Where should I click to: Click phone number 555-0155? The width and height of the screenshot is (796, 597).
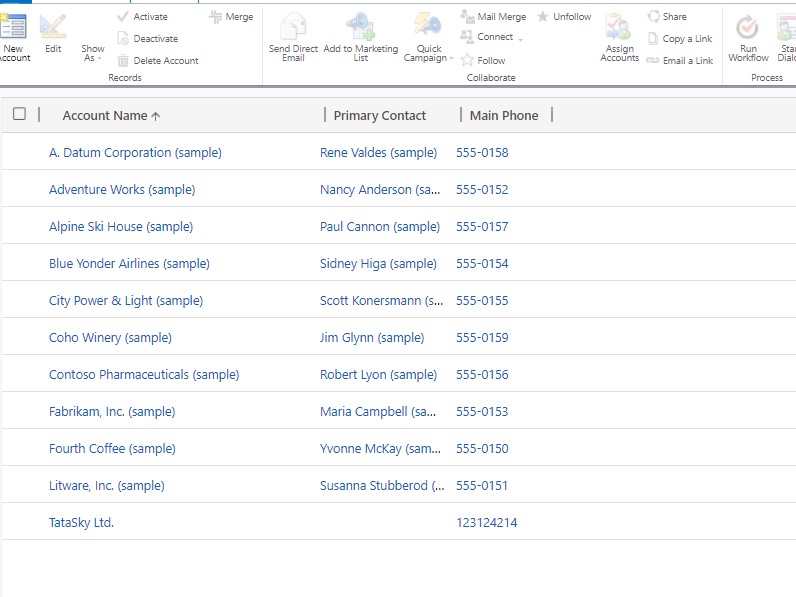(x=482, y=301)
